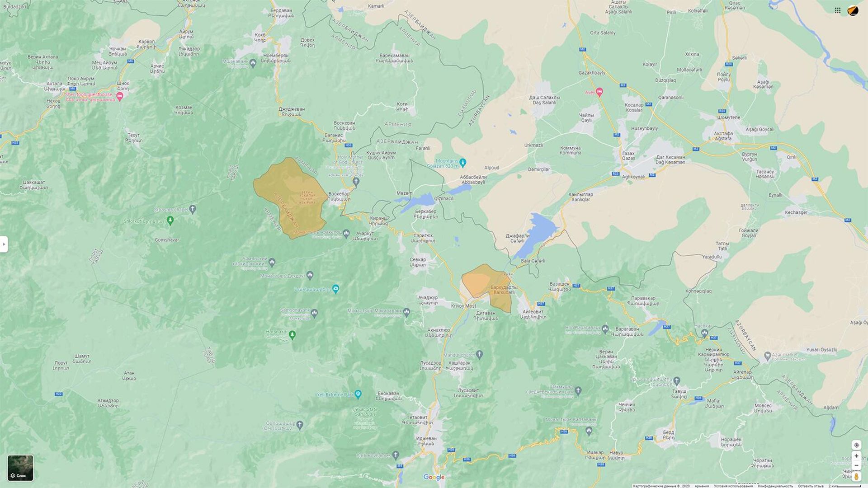Click the Nor Varagavank monastery marker
Image resolution: width=868 pixels, height=488 pixels.
click(605, 328)
